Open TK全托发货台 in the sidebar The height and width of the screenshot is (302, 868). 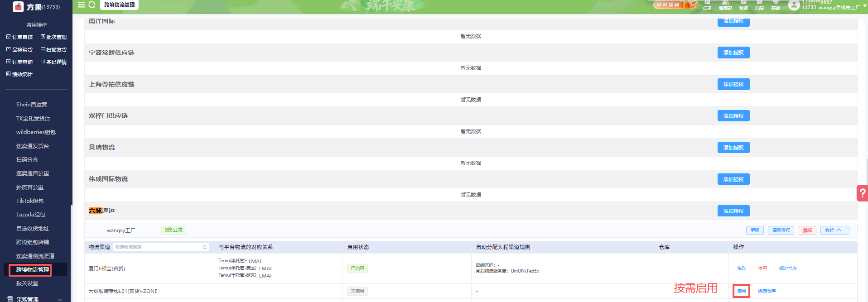(x=33, y=119)
